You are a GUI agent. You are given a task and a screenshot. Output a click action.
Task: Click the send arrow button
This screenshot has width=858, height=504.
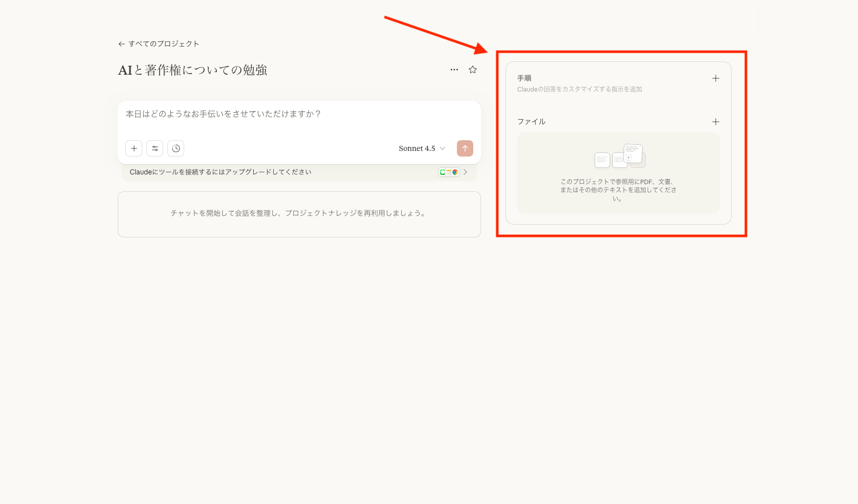pyautogui.click(x=465, y=148)
